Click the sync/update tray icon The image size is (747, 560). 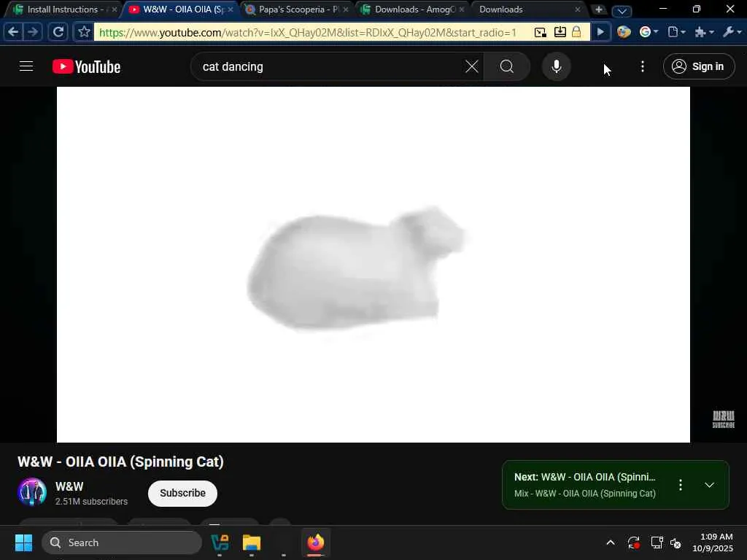[x=633, y=542]
